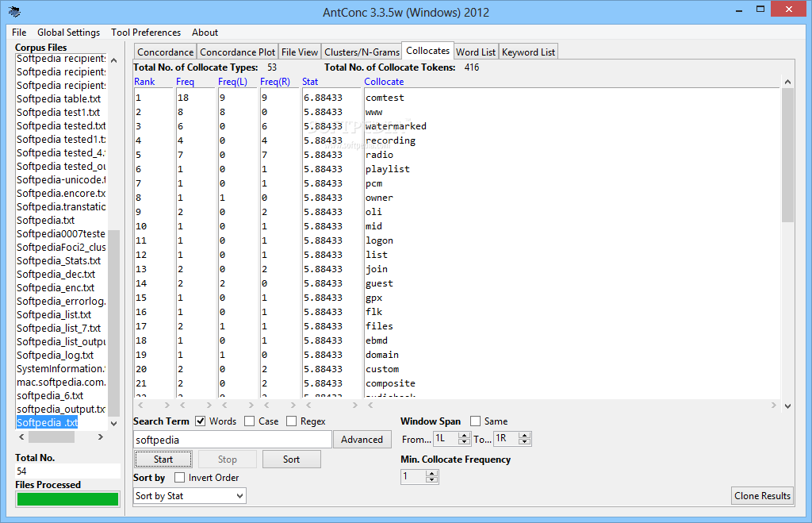Enable the Invert Order checkbox
Viewport: 812px width, 523px height.
(x=180, y=478)
